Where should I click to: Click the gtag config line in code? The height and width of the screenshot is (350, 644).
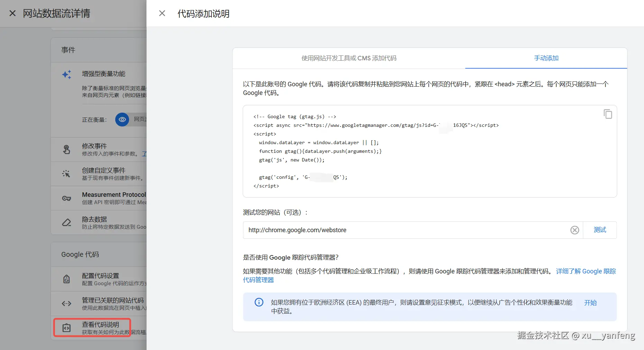303,177
